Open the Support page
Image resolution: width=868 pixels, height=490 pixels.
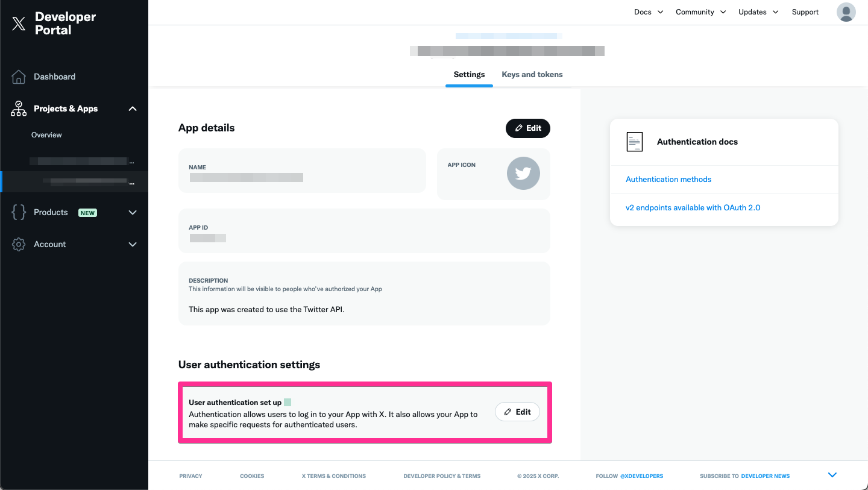click(805, 12)
